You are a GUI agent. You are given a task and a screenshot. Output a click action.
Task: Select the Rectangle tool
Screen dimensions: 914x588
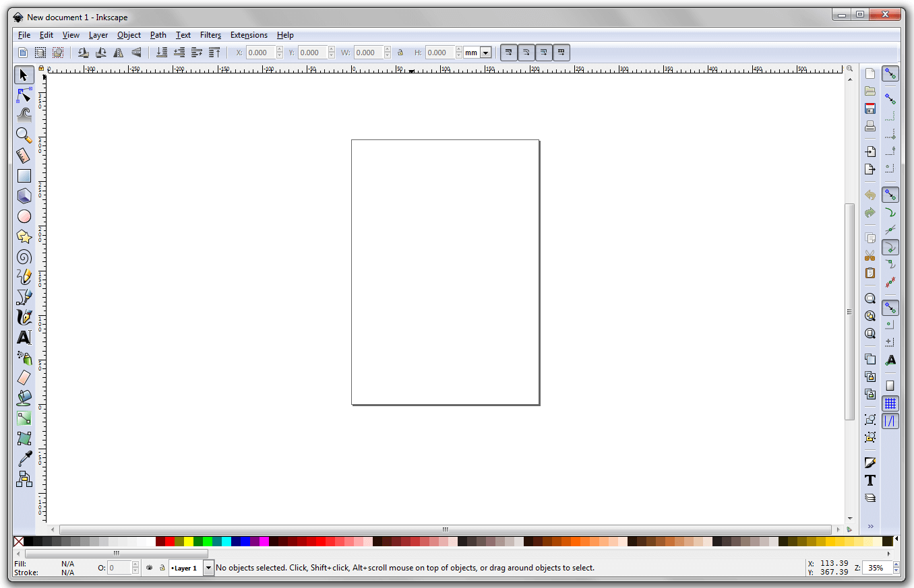[x=24, y=176]
